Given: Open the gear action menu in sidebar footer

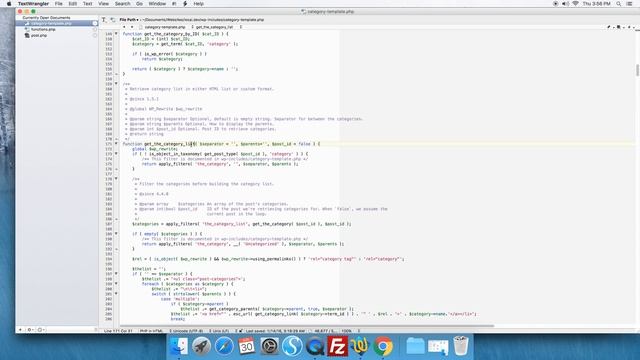Looking at the screenshot, I should [30, 330].
